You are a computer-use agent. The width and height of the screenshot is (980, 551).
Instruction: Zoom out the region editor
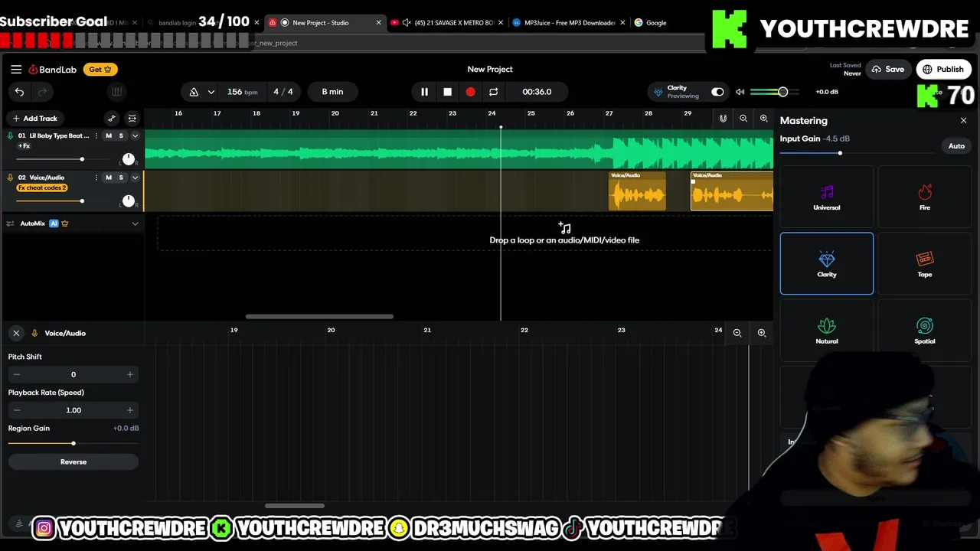(737, 333)
